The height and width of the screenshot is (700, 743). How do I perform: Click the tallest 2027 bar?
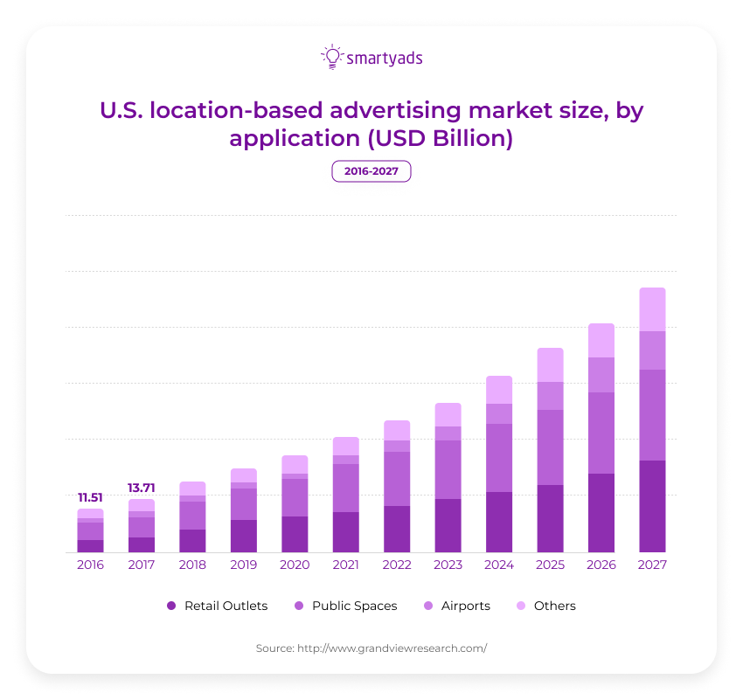[652, 419]
